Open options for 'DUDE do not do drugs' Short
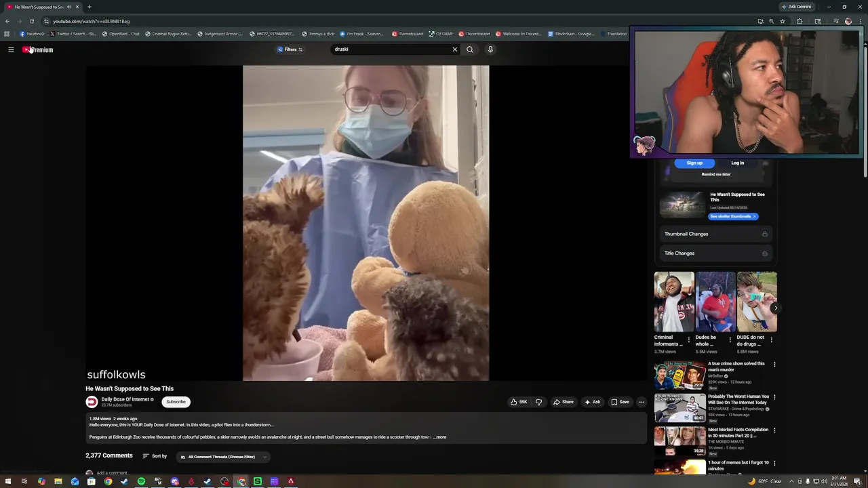The image size is (868, 488). coord(772,340)
